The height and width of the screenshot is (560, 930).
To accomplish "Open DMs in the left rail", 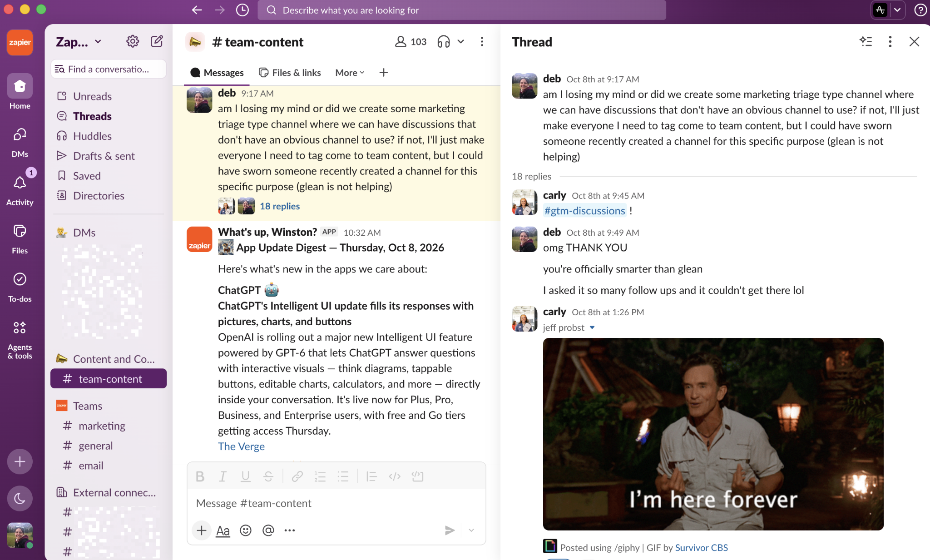I will click(x=20, y=143).
